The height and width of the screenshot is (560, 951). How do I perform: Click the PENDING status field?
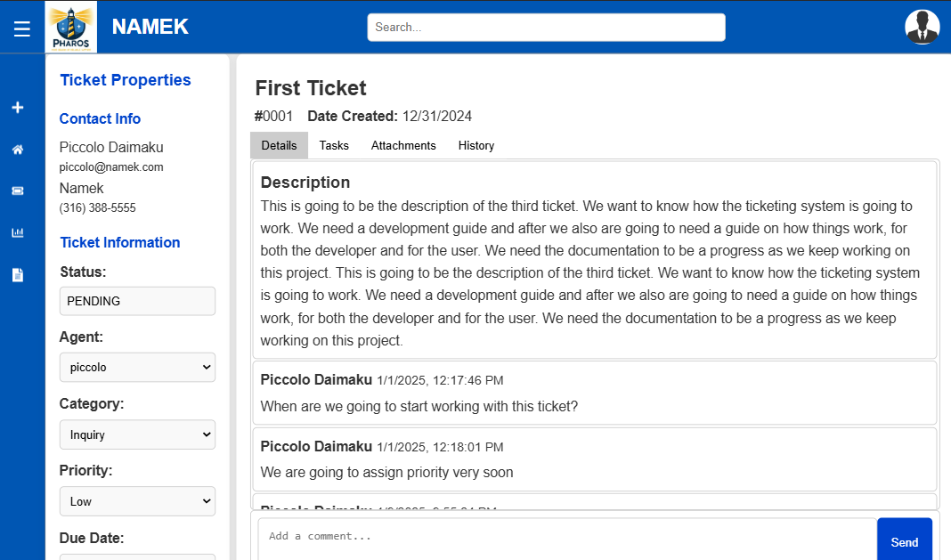[x=137, y=301]
